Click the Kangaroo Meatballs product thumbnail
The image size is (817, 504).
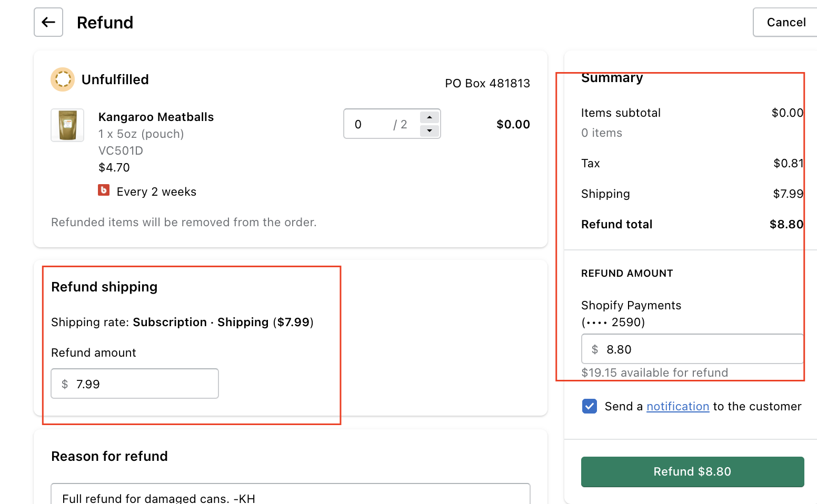(67, 125)
